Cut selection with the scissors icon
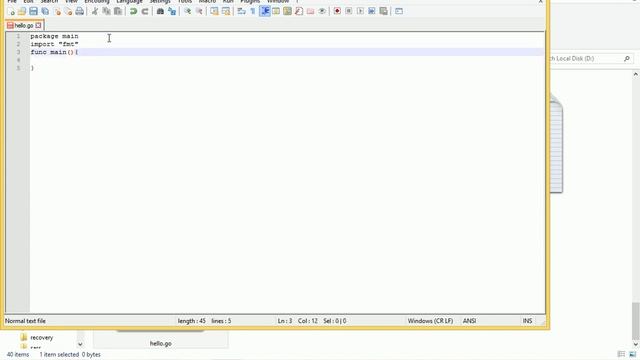 pyautogui.click(x=95, y=11)
